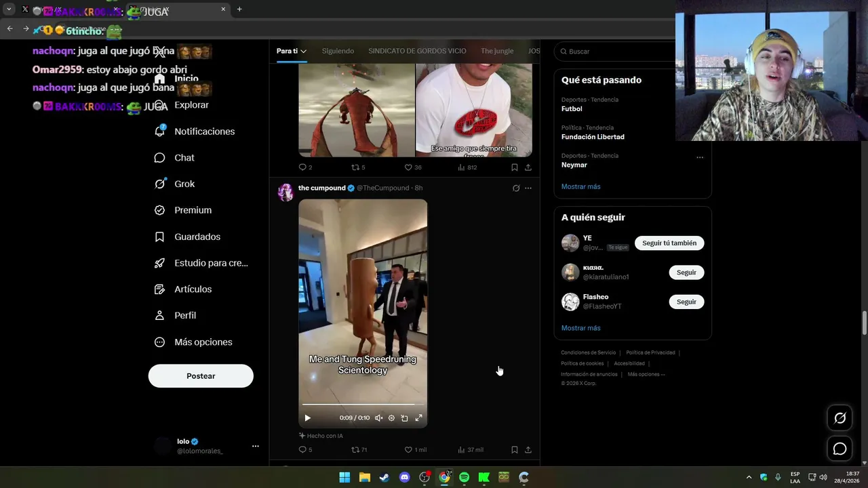The height and width of the screenshot is (488, 868).
Task: Follow Flasheo account
Action: [686, 302]
